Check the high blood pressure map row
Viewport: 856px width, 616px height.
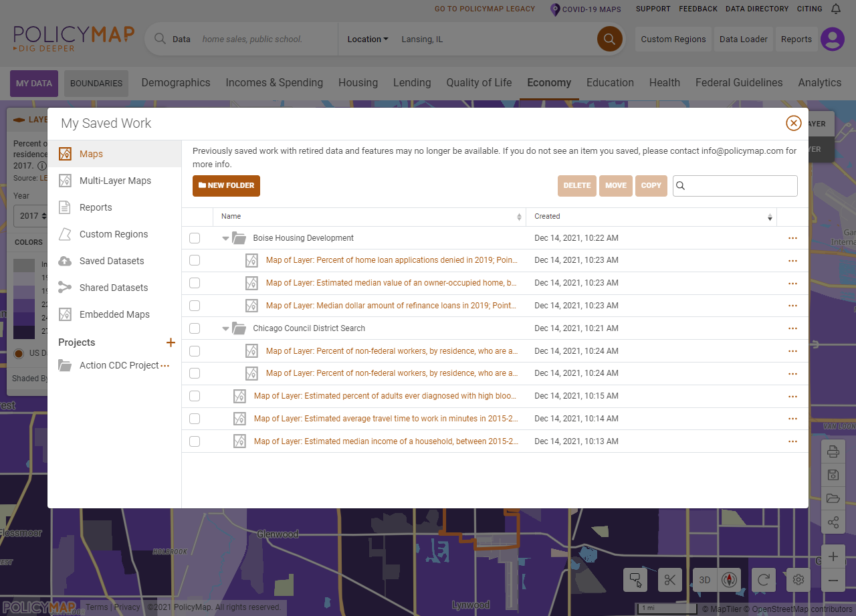195,396
